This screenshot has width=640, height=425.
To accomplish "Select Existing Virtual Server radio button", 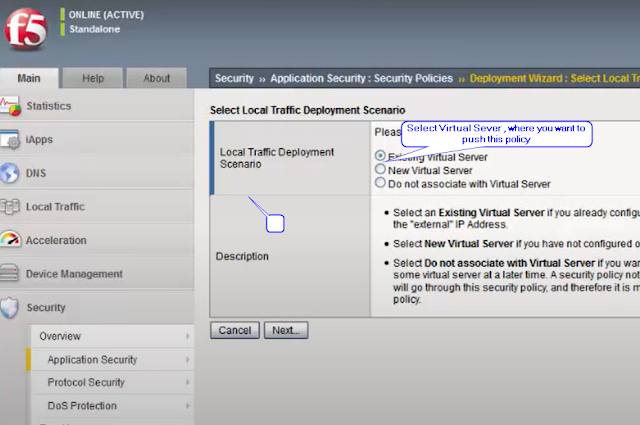I will (380, 156).
